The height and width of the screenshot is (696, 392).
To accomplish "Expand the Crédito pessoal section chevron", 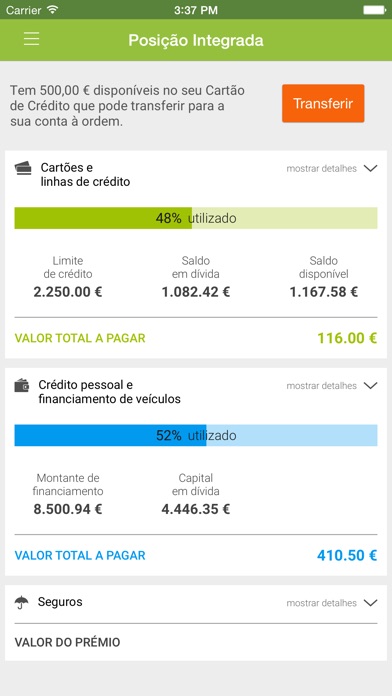I will [x=370, y=385].
